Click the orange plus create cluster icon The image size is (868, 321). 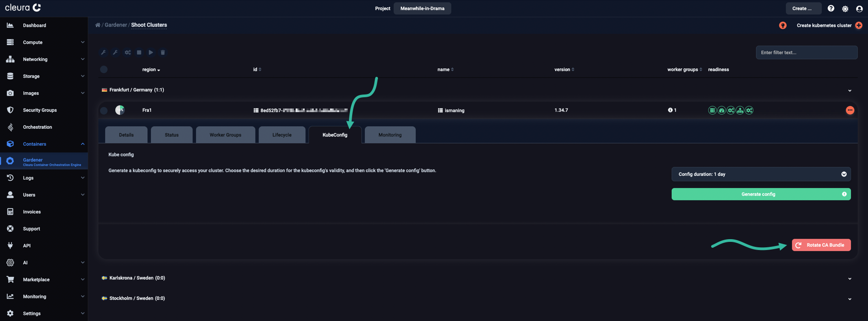[x=859, y=25]
